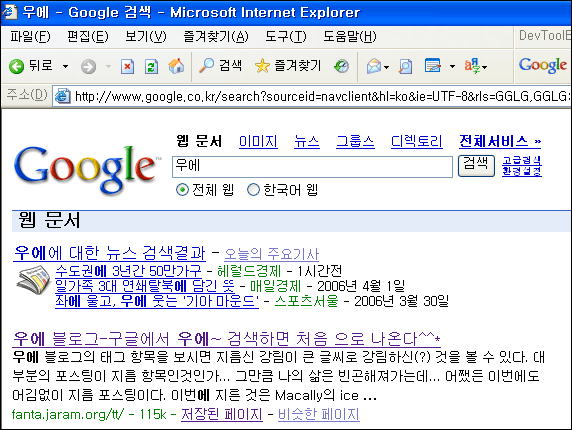Viewport: 572px width, 430px height.
Task: Click the 웹 문서 section header bar
Action: [291, 221]
